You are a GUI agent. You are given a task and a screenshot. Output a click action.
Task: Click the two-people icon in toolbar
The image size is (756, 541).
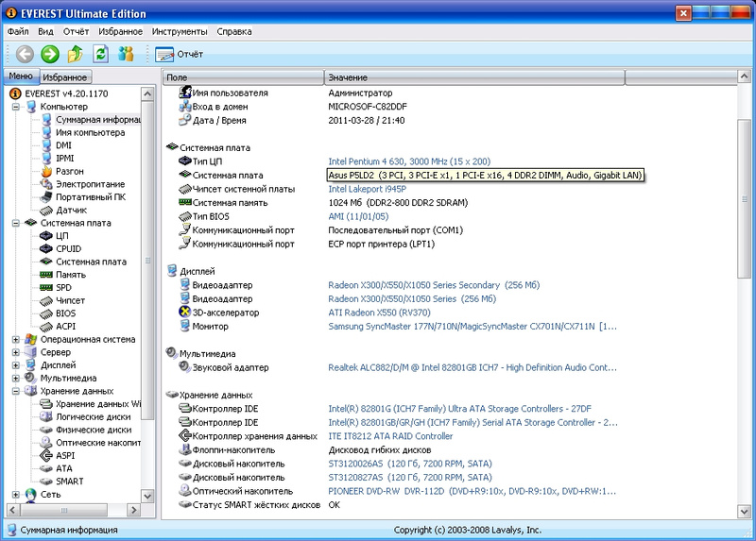[x=126, y=54]
